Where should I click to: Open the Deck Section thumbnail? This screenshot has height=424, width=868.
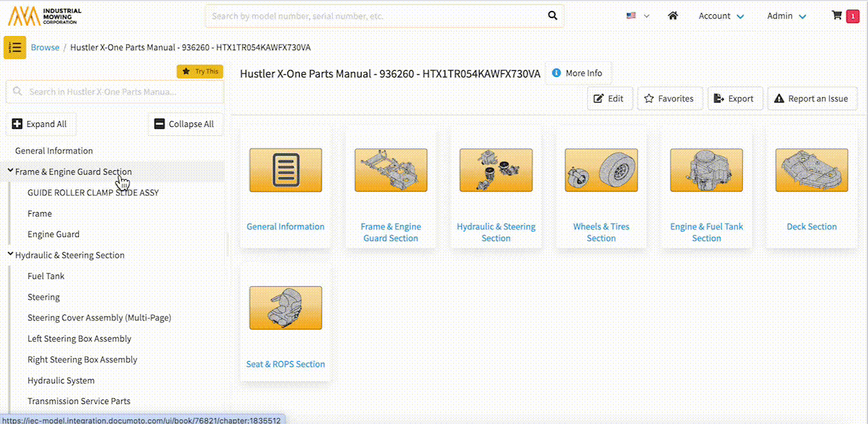pyautogui.click(x=811, y=170)
